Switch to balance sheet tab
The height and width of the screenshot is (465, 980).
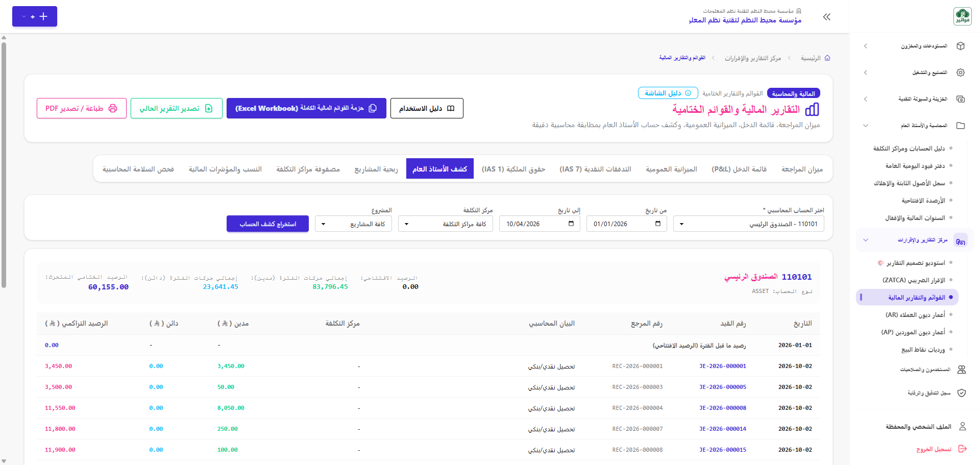671,169
